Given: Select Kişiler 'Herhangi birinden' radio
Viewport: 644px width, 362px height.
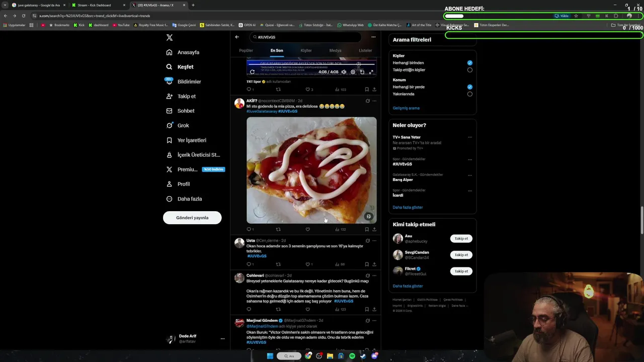Looking at the screenshot, I should tap(470, 63).
